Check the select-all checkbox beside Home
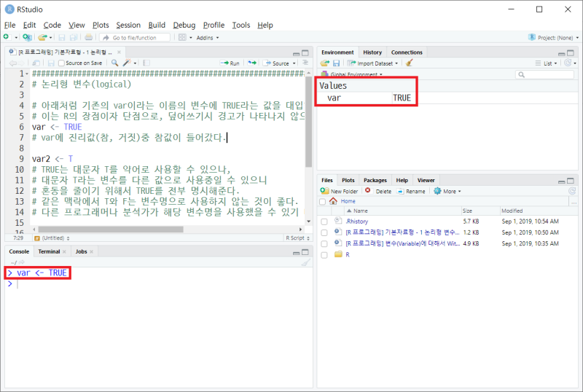The image size is (583, 392). pos(322,202)
